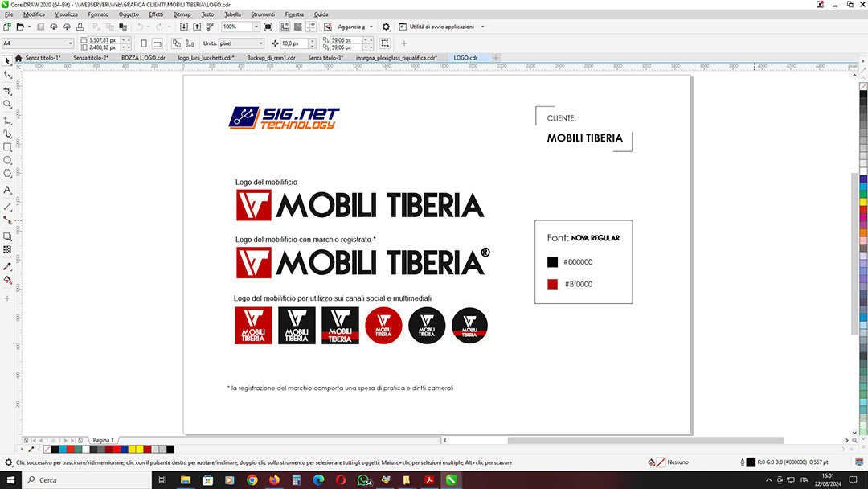Image resolution: width=868 pixels, height=489 pixels.
Task: Select the Polygon tool
Action: (x=7, y=174)
